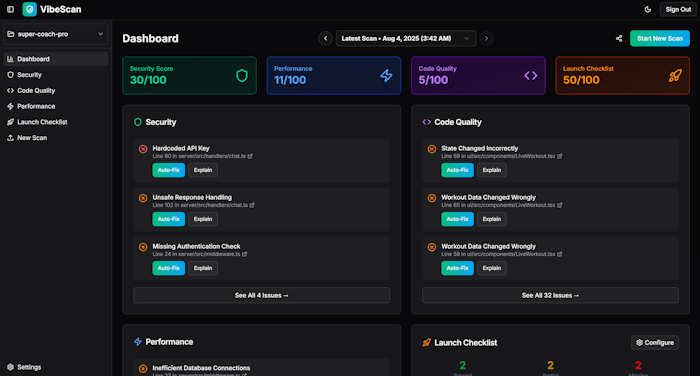Open Settings in the sidebar

tap(56, 367)
